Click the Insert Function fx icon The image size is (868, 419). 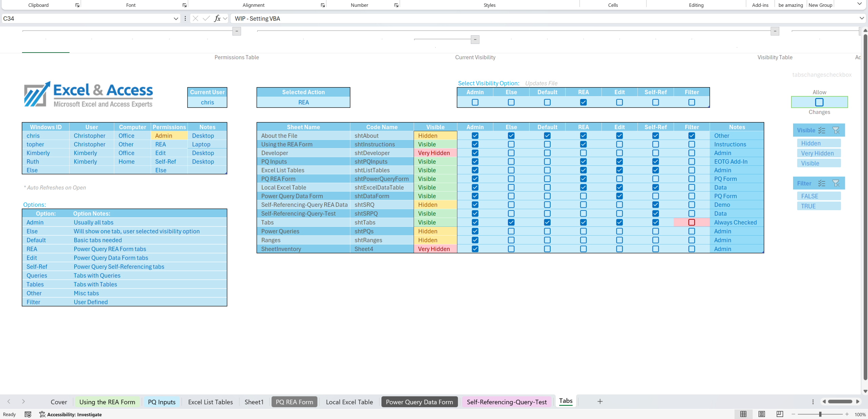pyautogui.click(x=217, y=18)
